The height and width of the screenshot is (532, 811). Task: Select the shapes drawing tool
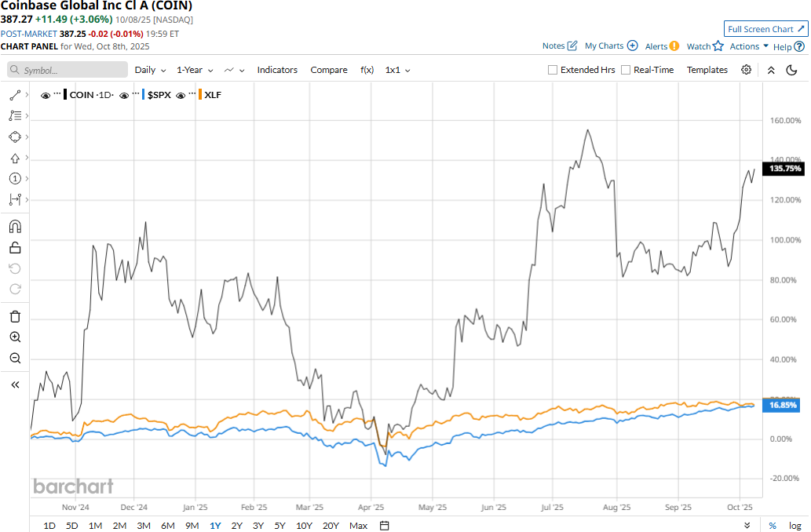click(x=15, y=137)
